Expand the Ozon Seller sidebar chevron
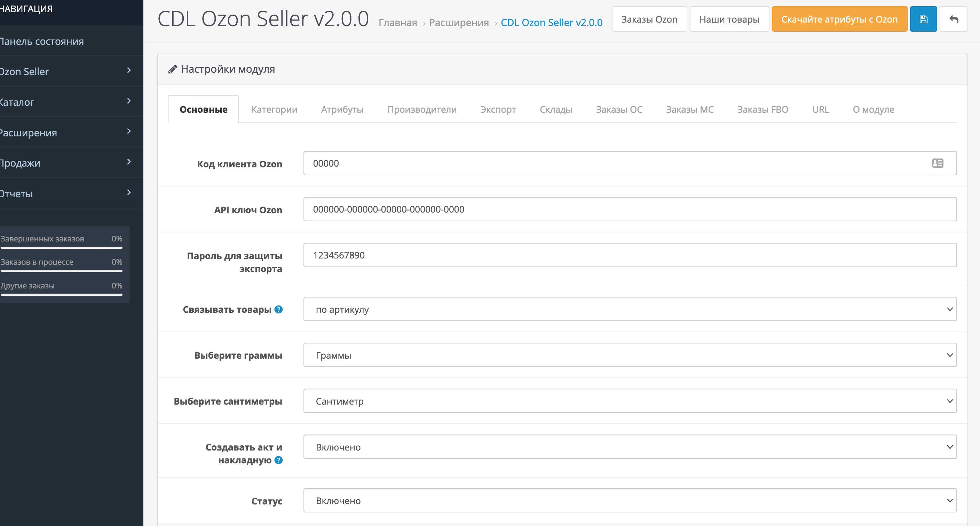 click(x=129, y=70)
